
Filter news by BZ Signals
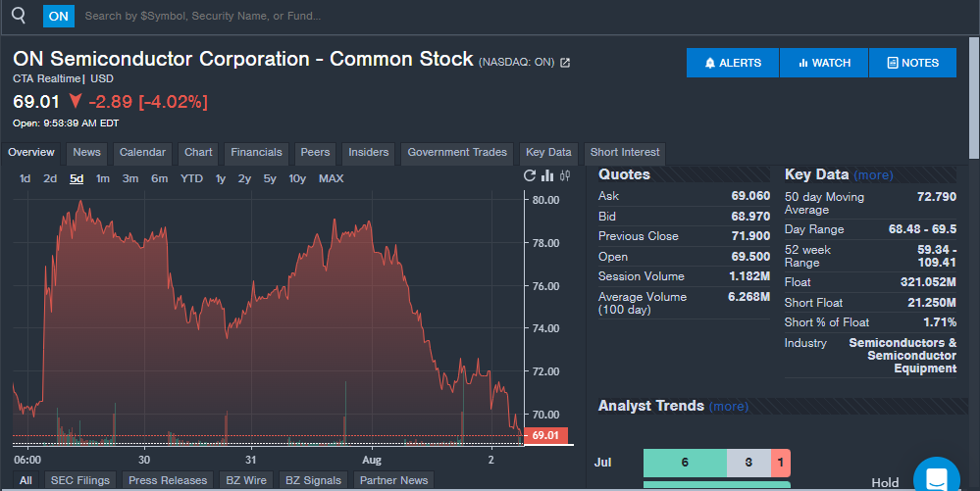313,480
